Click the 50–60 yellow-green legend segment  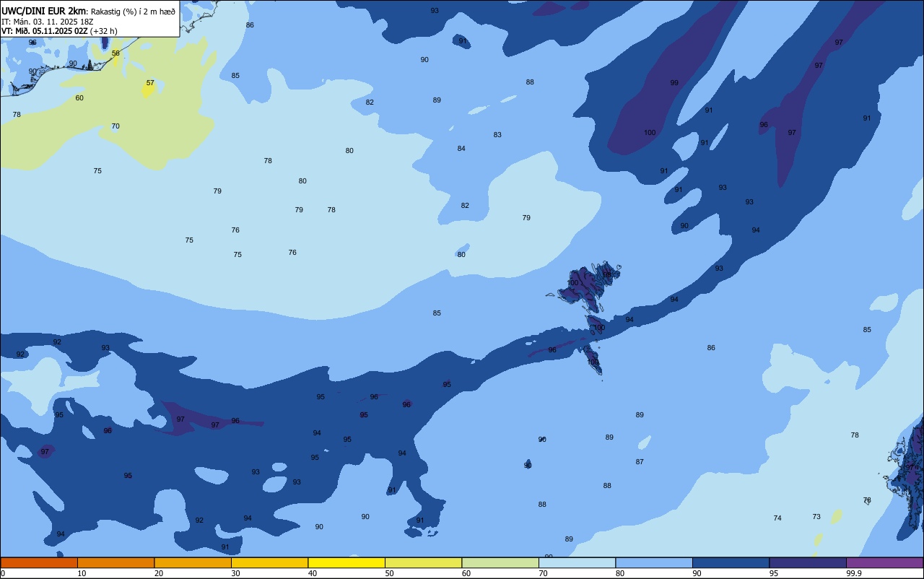point(423,563)
